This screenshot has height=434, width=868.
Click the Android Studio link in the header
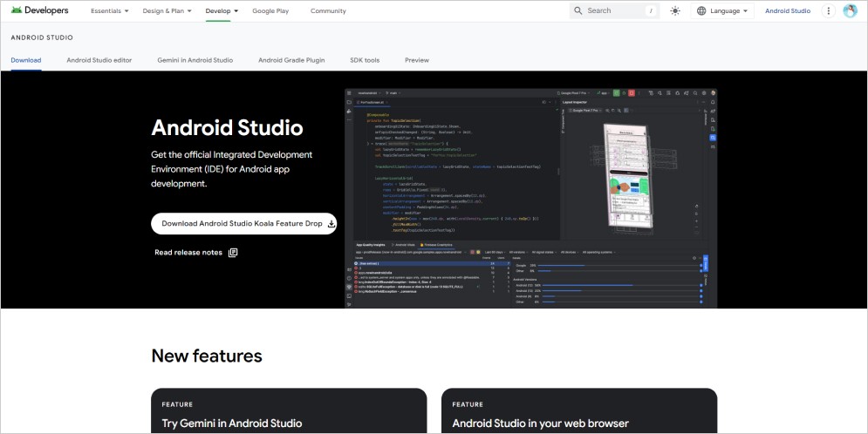point(788,10)
